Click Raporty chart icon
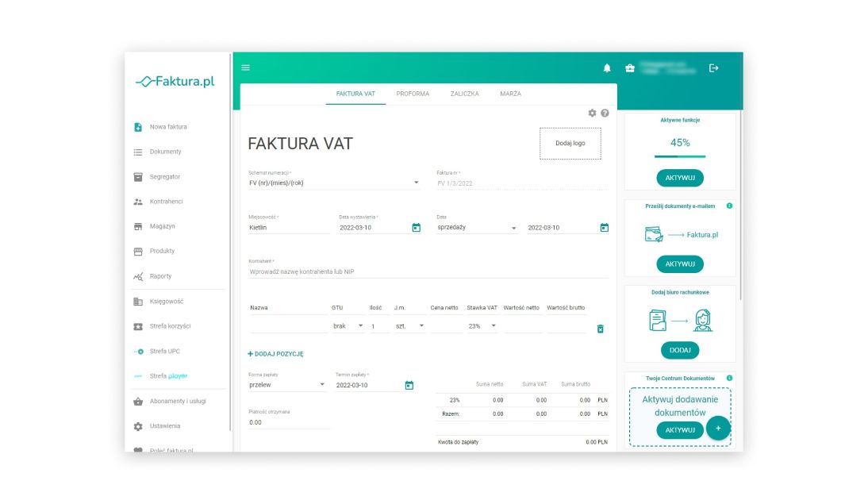 tap(138, 276)
